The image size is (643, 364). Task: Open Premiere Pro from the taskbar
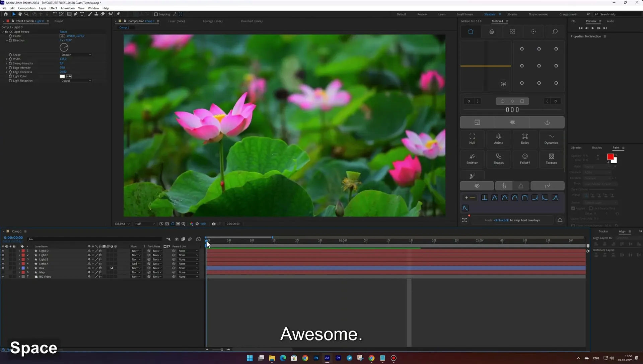point(338,358)
